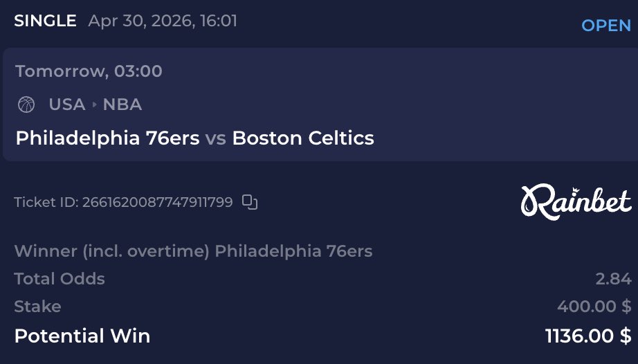Screen dimensions: 638x364
Task: Click the Philadelphia 76ers team name
Action: tap(108, 138)
